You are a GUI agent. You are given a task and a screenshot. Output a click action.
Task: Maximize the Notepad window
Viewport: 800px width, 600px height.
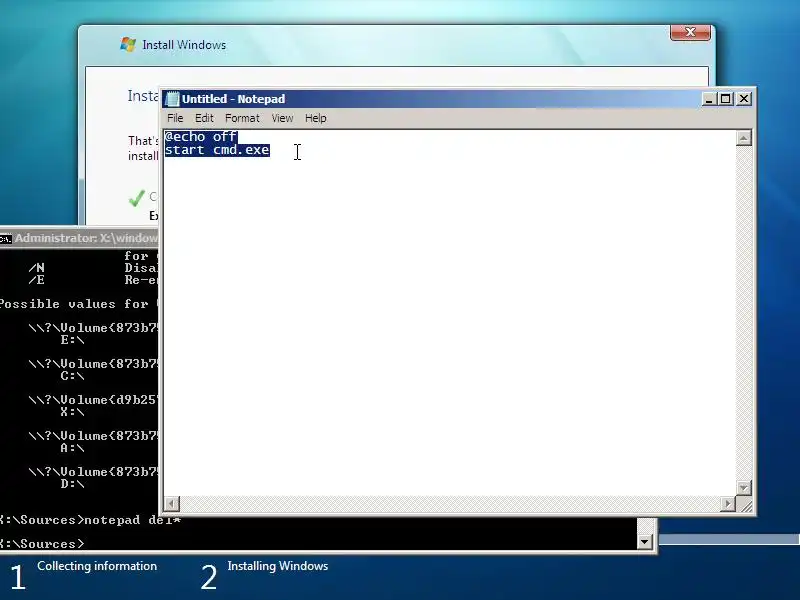tap(725, 99)
